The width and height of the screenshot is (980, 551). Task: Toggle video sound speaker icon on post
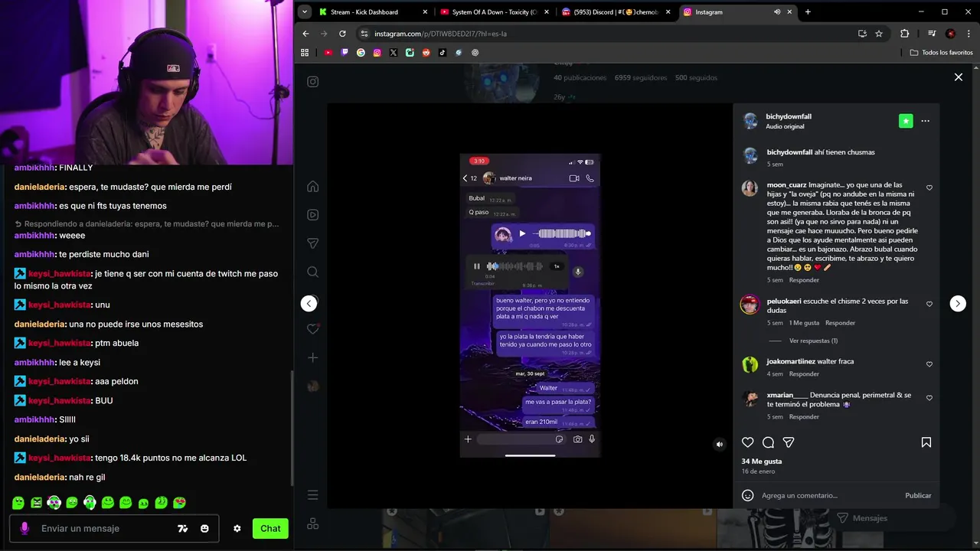click(x=719, y=444)
